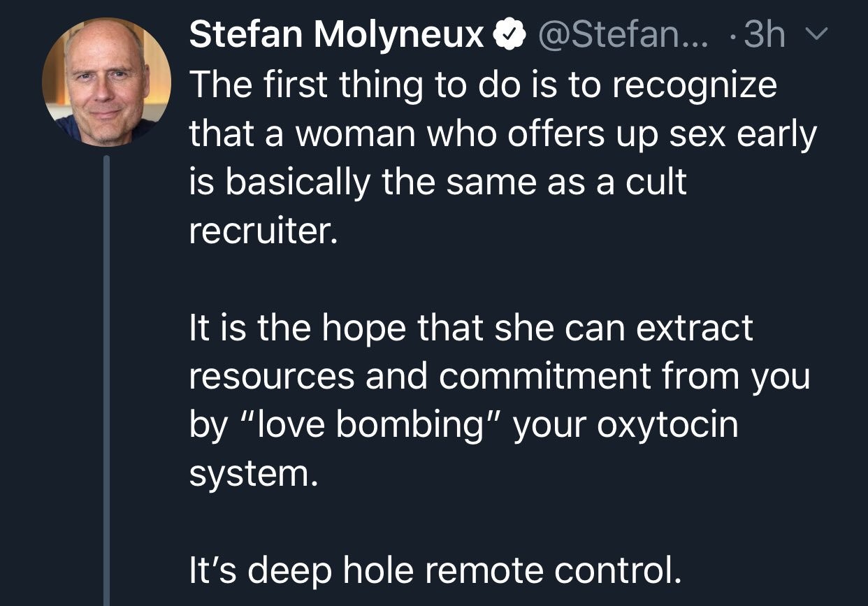
Task: Click the Stefan Molyneux display name
Action: click(x=337, y=34)
